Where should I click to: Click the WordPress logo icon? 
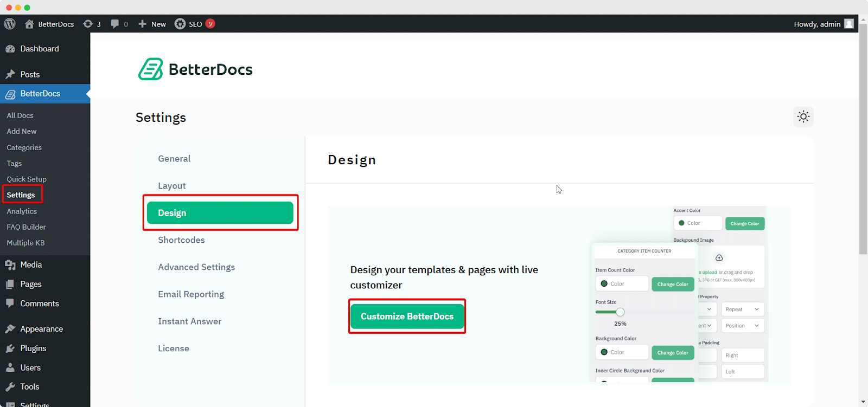click(x=10, y=24)
